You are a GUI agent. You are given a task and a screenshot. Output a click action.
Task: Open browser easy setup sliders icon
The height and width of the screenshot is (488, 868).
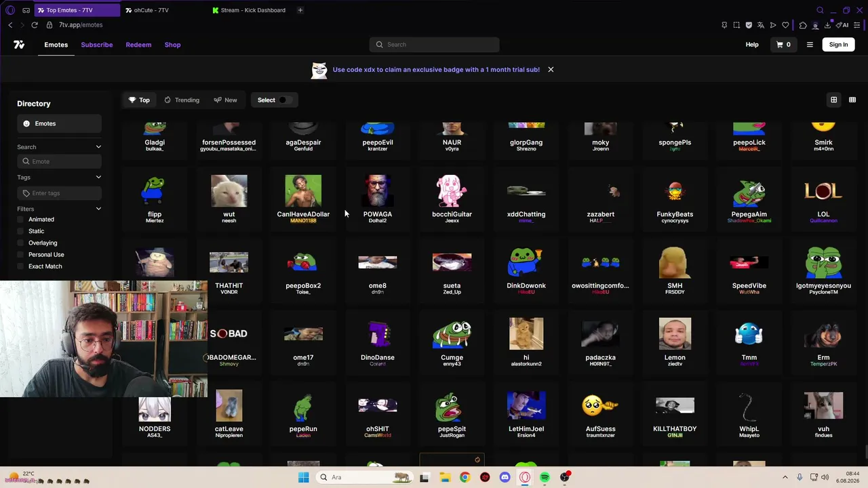click(859, 25)
